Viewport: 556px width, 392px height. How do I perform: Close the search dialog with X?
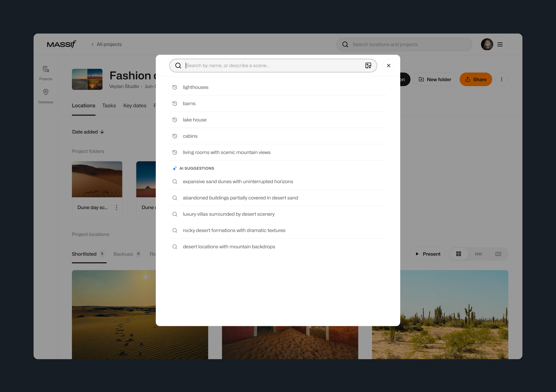tap(389, 66)
